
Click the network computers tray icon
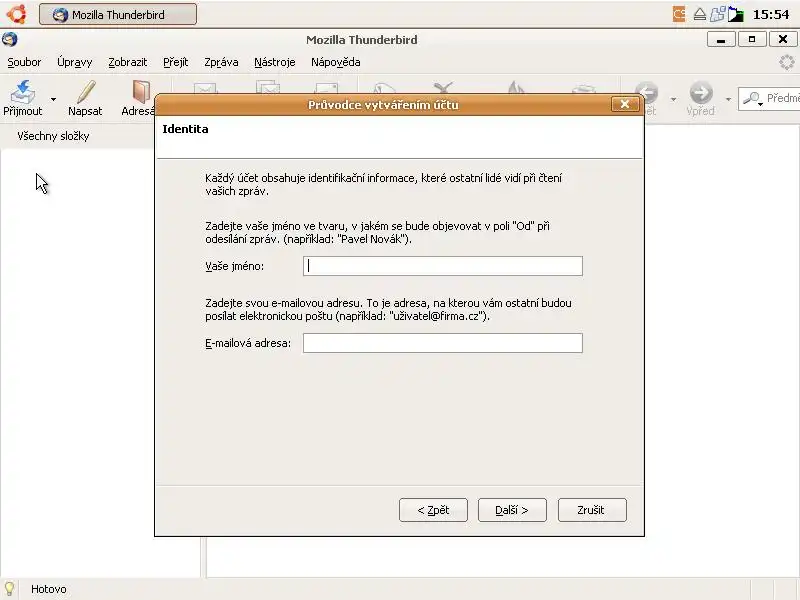(717, 14)
